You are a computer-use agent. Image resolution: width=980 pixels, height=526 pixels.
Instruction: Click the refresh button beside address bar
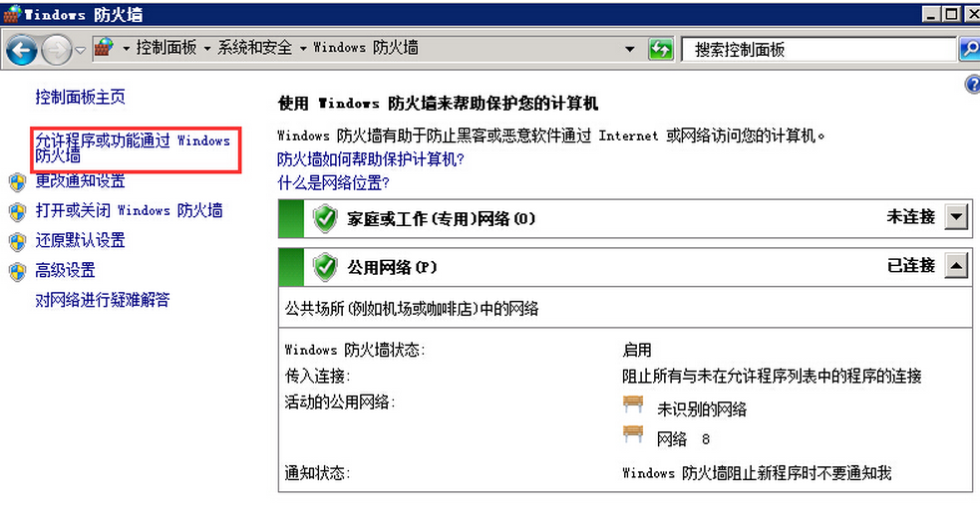click(x=660, y=49)
